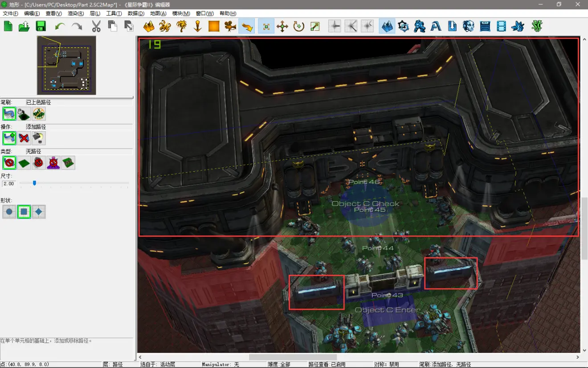Click the Paste icon

(129, 26)
